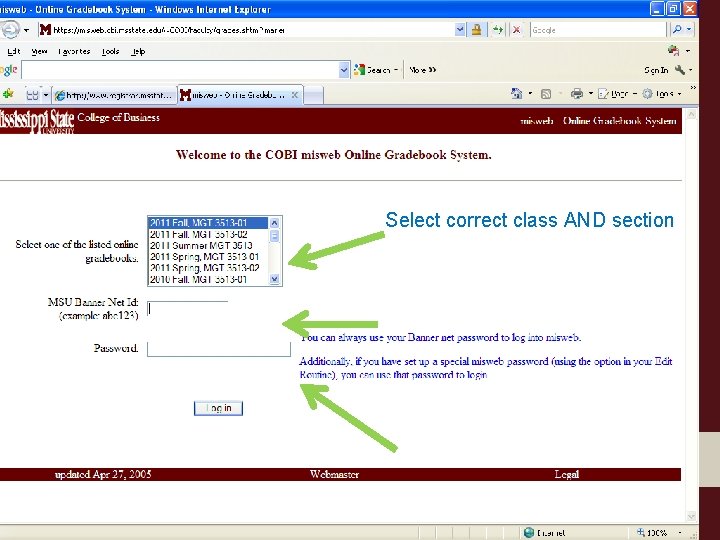Select 2011 Spring, MGT 3513-01 gradebook
The height and width of the screenshot is (540, 720).
(208, 257)
